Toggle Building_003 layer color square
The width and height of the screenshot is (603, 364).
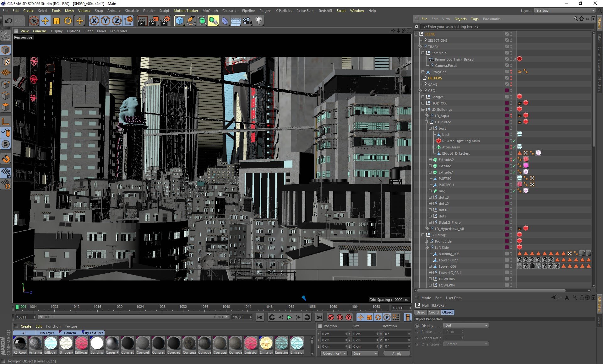point(507,254)
